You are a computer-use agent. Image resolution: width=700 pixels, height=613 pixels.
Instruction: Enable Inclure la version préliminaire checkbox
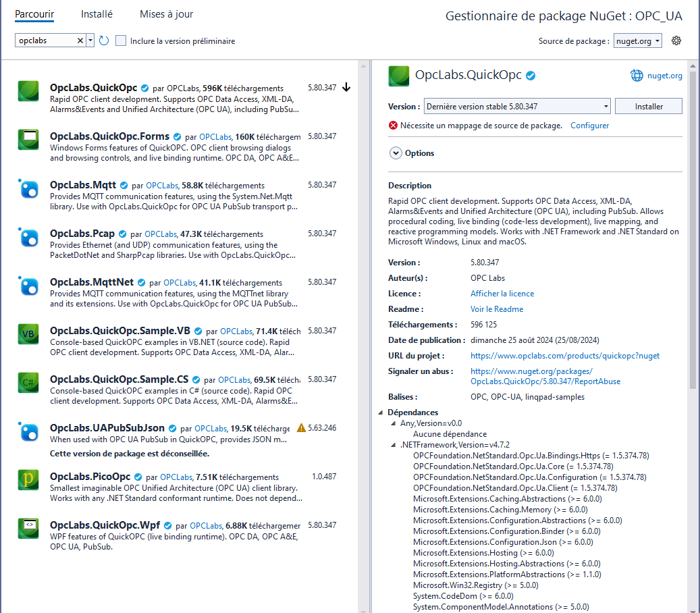coord(121,41)
